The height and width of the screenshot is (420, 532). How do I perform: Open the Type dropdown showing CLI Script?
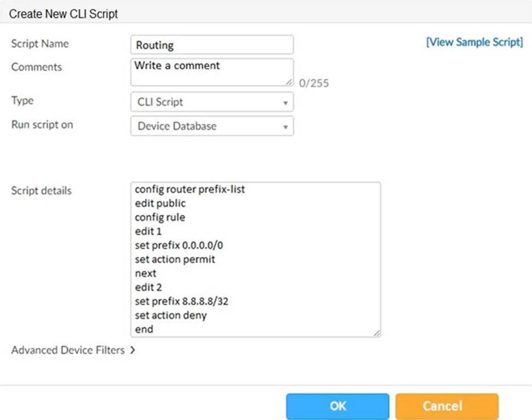pyautogui.click(x=211, y=102)
